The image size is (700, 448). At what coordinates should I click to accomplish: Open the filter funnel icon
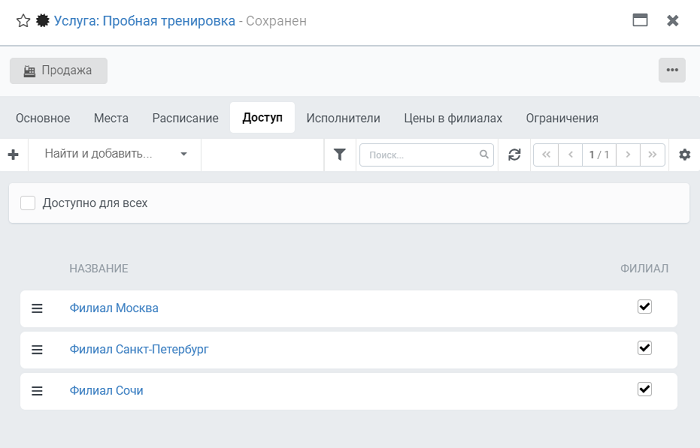(x=340, y=155)
